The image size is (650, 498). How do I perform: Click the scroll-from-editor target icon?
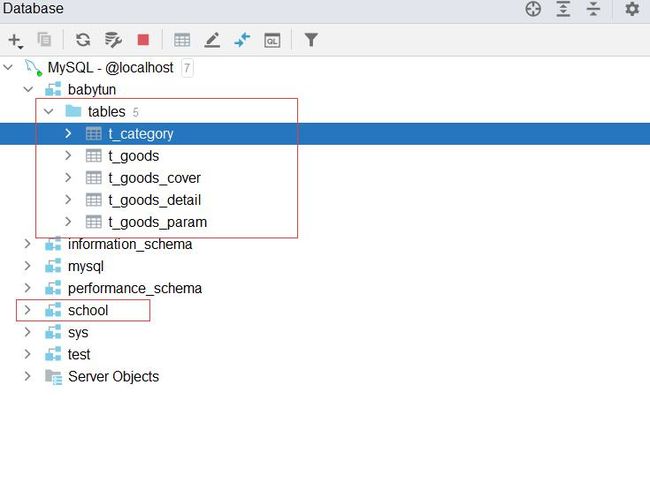coord(533,9)
